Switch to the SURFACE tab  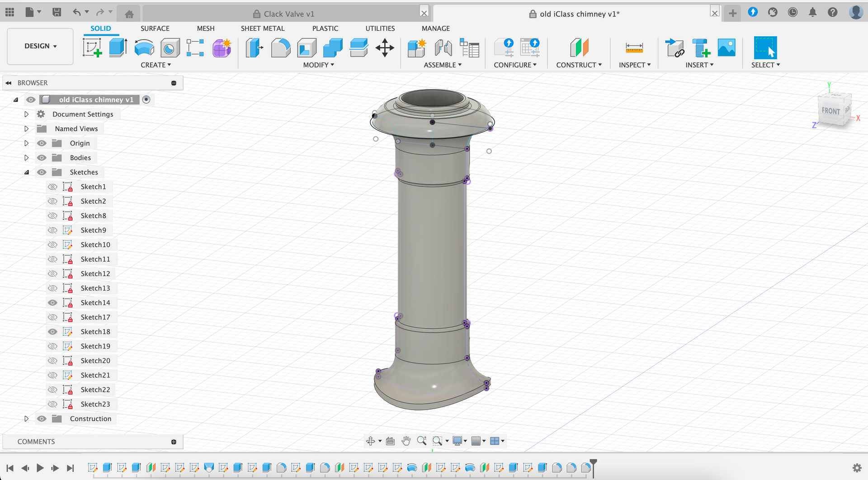click(155, 28)
